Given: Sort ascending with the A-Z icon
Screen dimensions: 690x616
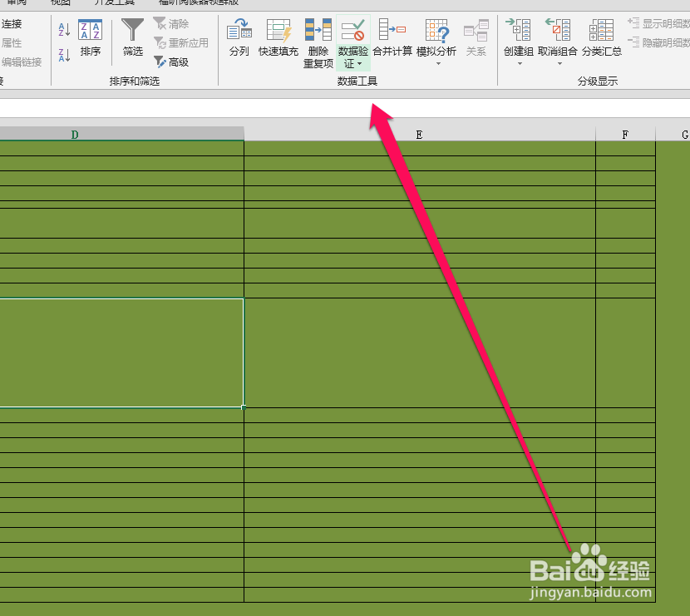Looking at the screenshot, I should pos(64,29).
